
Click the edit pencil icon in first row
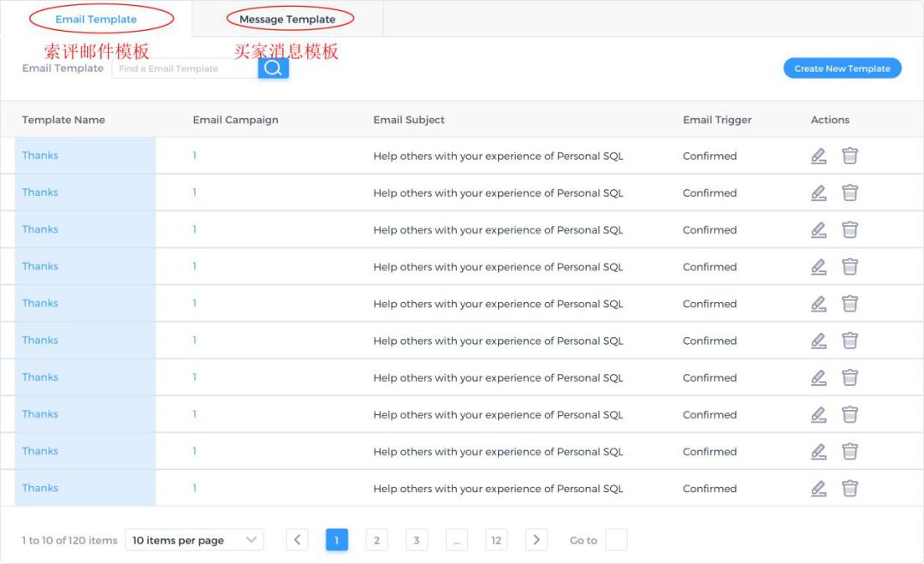point(819,156)
